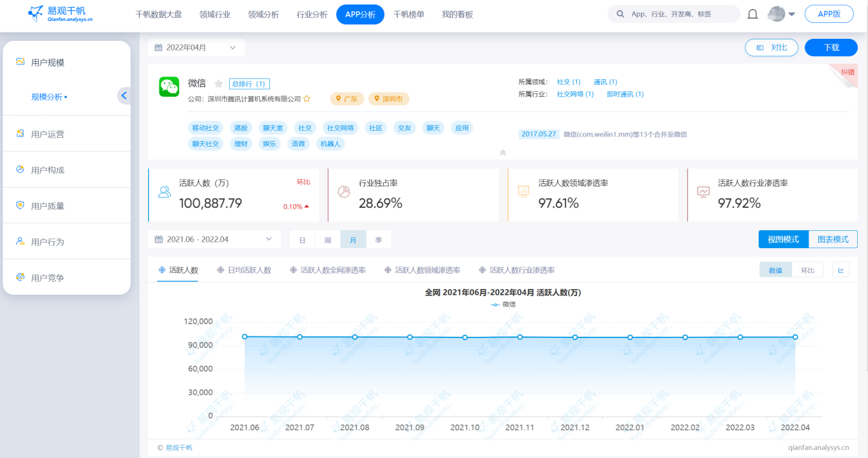The image size is (868, 458).
Task: Open 我的看板
Action: (458, 14)
